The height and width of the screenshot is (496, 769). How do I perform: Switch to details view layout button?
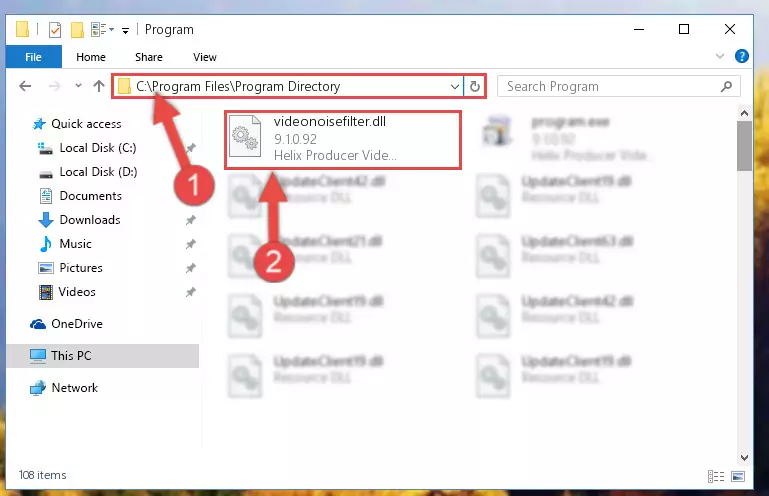pos(716,476)
